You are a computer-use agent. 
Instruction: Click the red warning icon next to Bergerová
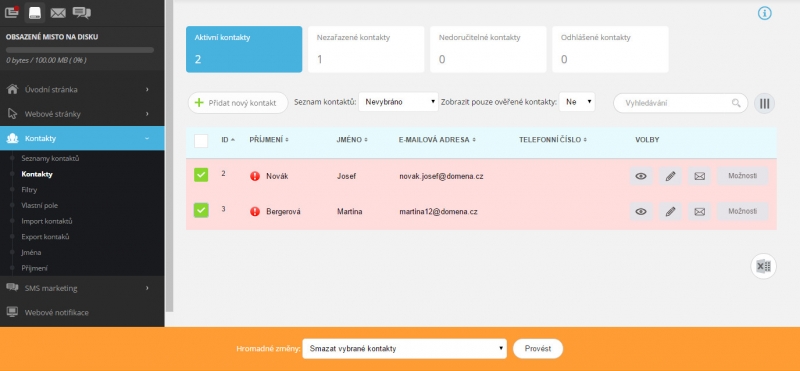[255, 211]
